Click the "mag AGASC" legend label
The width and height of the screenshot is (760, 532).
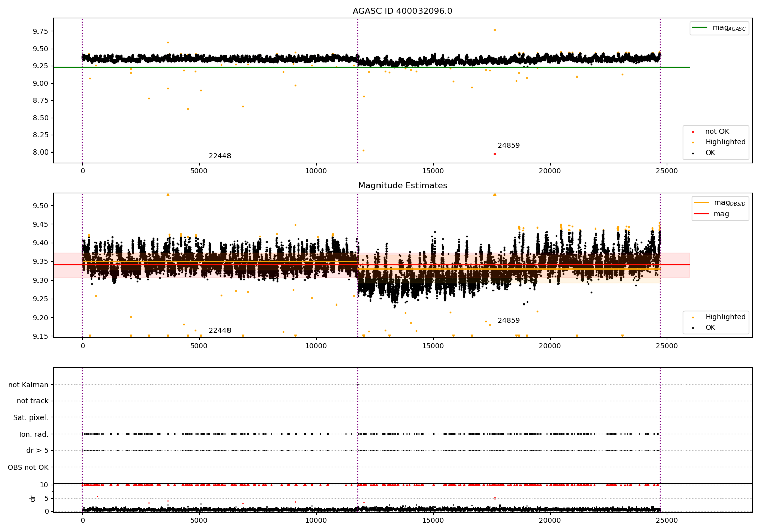[x=729, y=28]
